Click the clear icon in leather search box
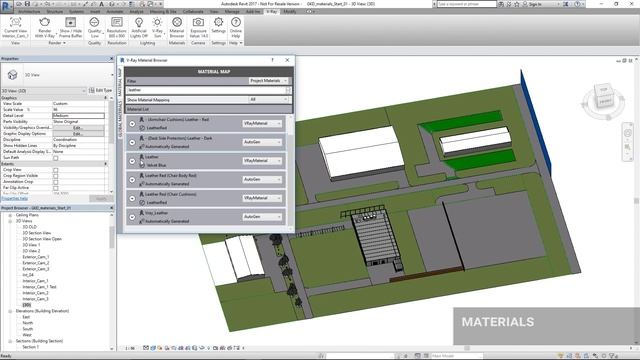Viewport: 640px width, 360px height. point(288,90)
